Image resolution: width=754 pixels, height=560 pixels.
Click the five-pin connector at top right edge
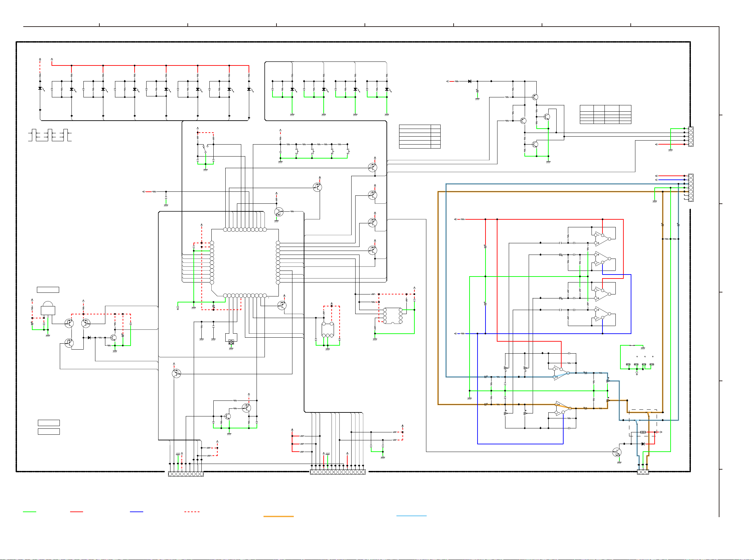pyautogui.click(x=690, y=137)
